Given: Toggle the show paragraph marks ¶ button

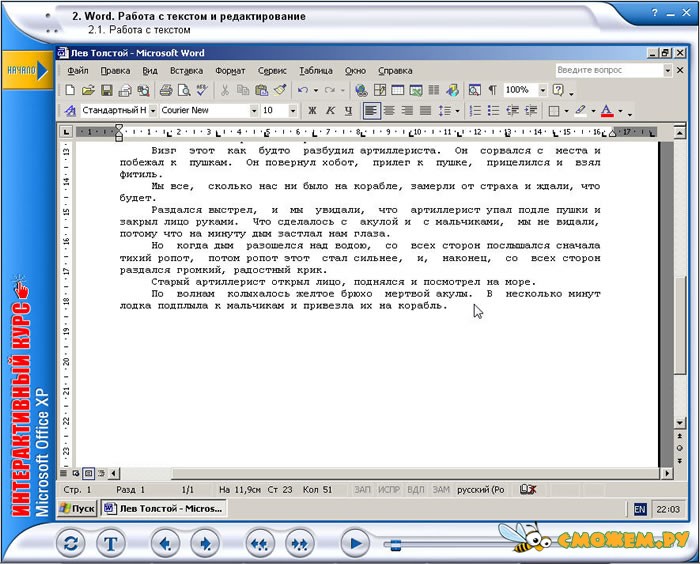Looking at the screenshot, I should click(x=492, y=90).
